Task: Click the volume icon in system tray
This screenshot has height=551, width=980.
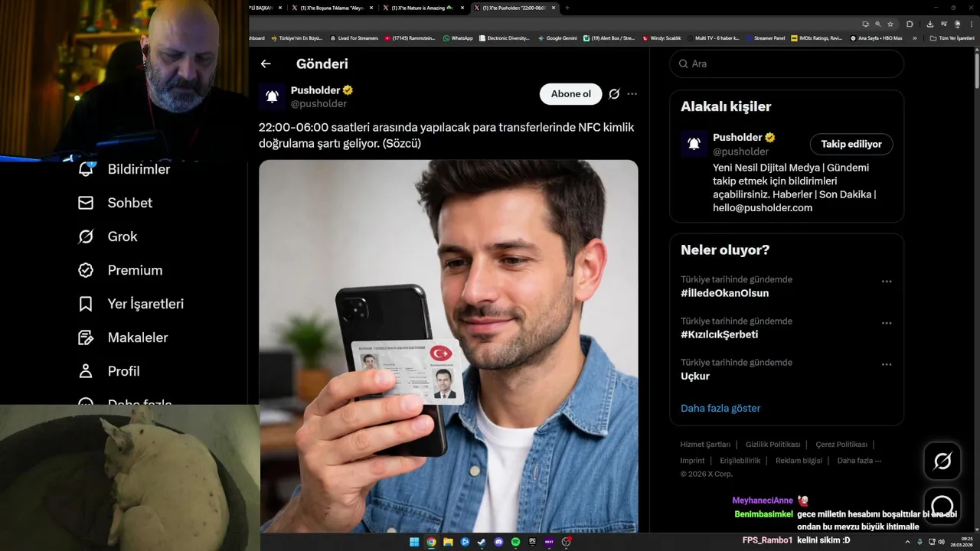Action: point(942,542)
